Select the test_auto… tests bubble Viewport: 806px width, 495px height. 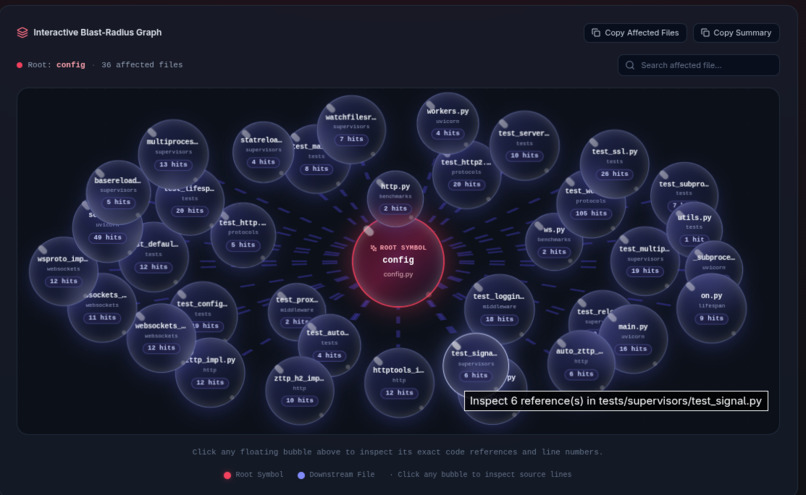click(x=329, y=345)
